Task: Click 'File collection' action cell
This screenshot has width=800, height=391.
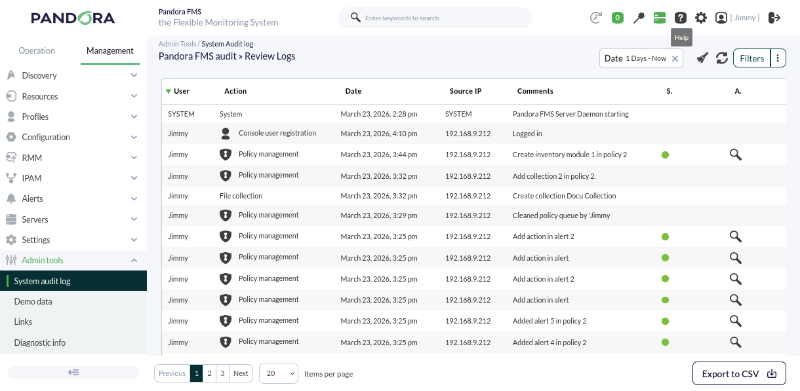Action: click(x=241, y=196)
